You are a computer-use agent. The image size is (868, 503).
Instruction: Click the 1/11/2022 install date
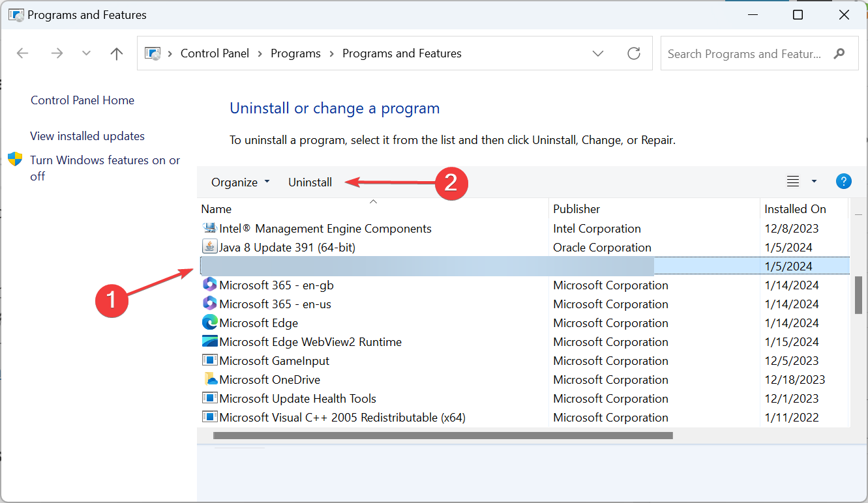(791, 418)
